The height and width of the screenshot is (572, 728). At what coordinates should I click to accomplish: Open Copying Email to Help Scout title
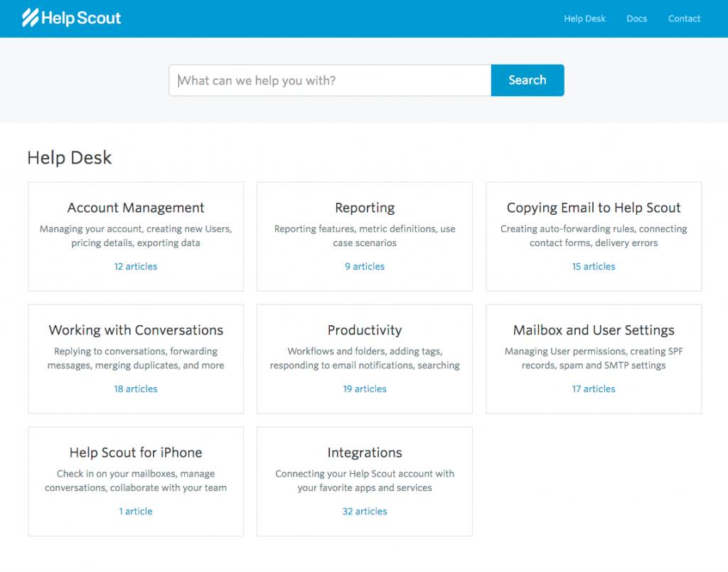click(x=594, y=208)
